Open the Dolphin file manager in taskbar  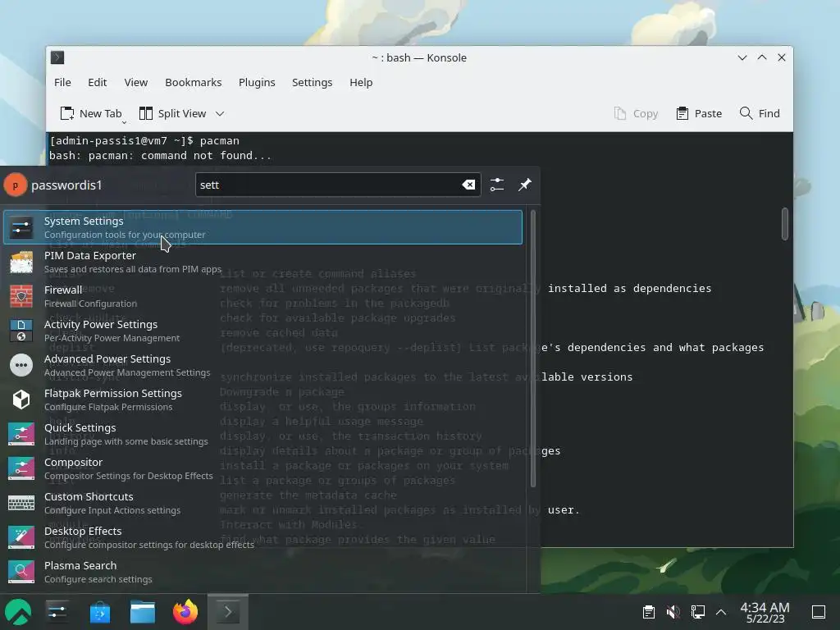(143, 612)
